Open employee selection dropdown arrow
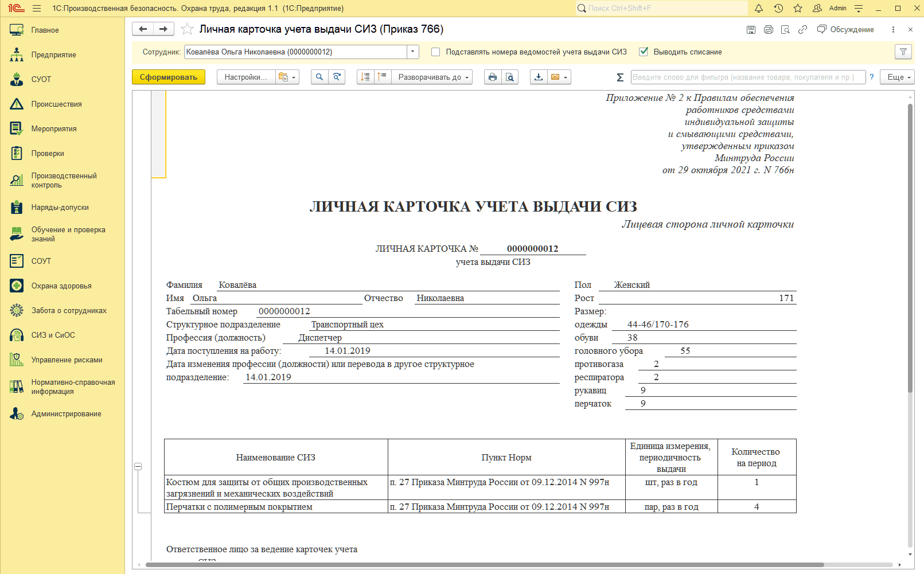 (413, 52)
